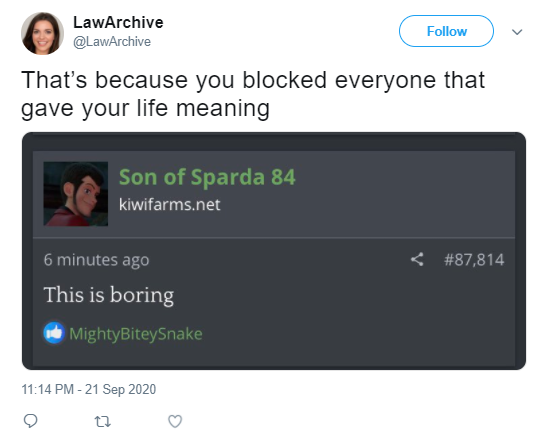This screenshot has height=445, width=546.
Task: Open the embedded forum screenshot image
Action: point(274,251)
